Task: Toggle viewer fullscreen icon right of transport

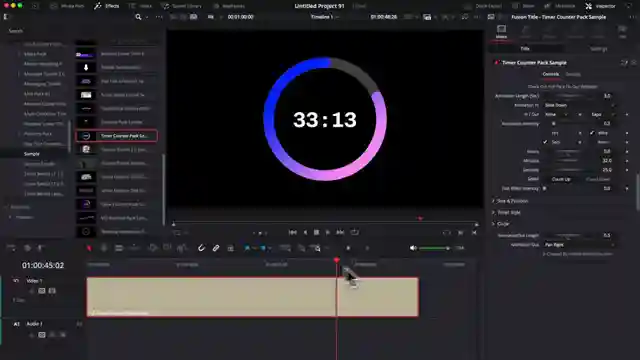Action: [447, 233]
